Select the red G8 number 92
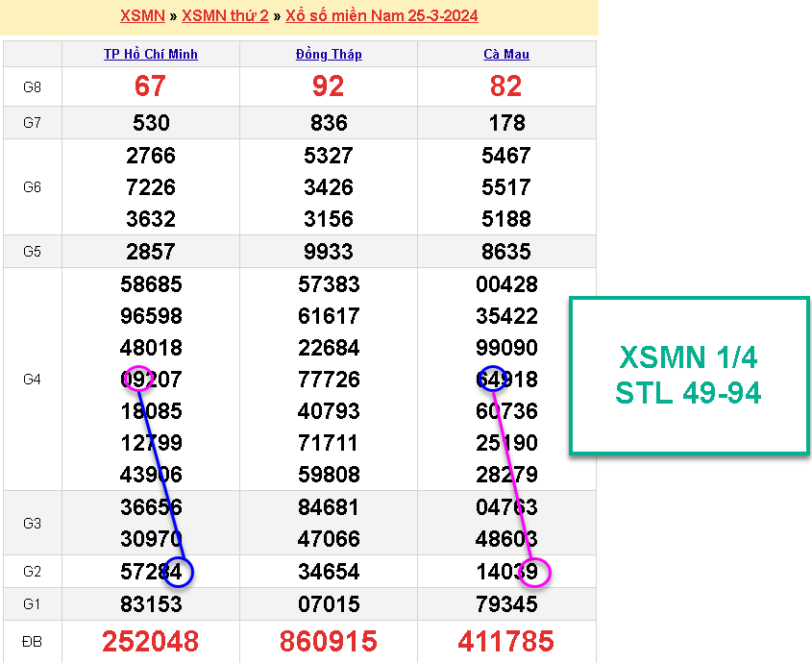The height and width of the screenshot is (663, 812). pos(329,86)
